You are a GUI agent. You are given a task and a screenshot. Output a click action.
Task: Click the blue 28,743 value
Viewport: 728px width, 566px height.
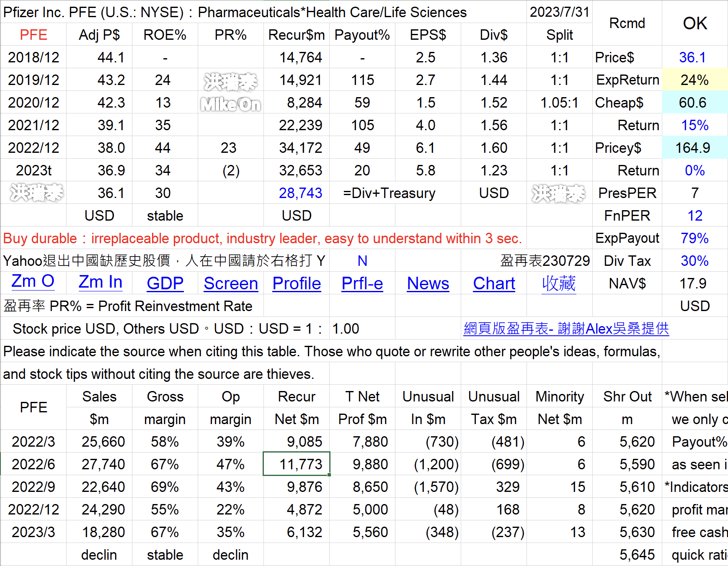tap(297, 193)
